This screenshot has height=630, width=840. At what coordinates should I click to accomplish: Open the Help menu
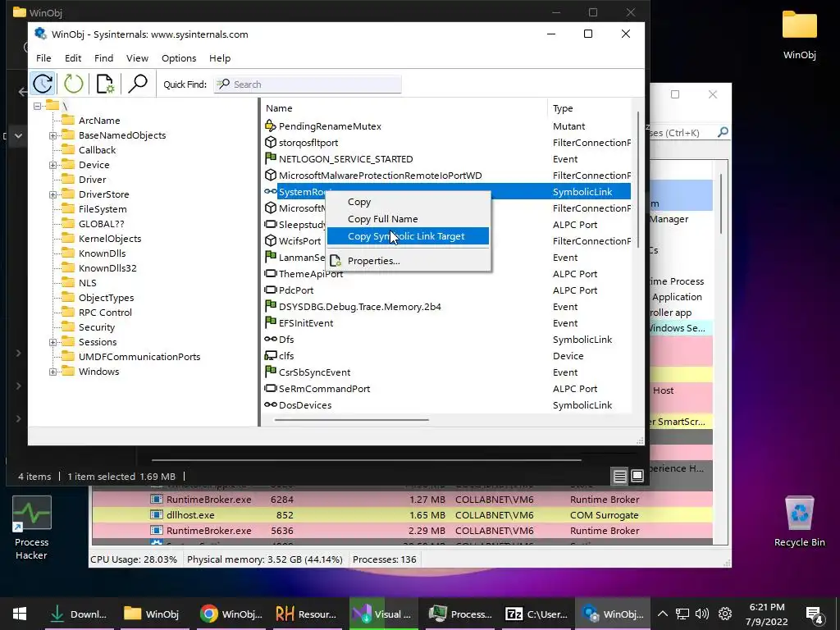tap(220, 58)
